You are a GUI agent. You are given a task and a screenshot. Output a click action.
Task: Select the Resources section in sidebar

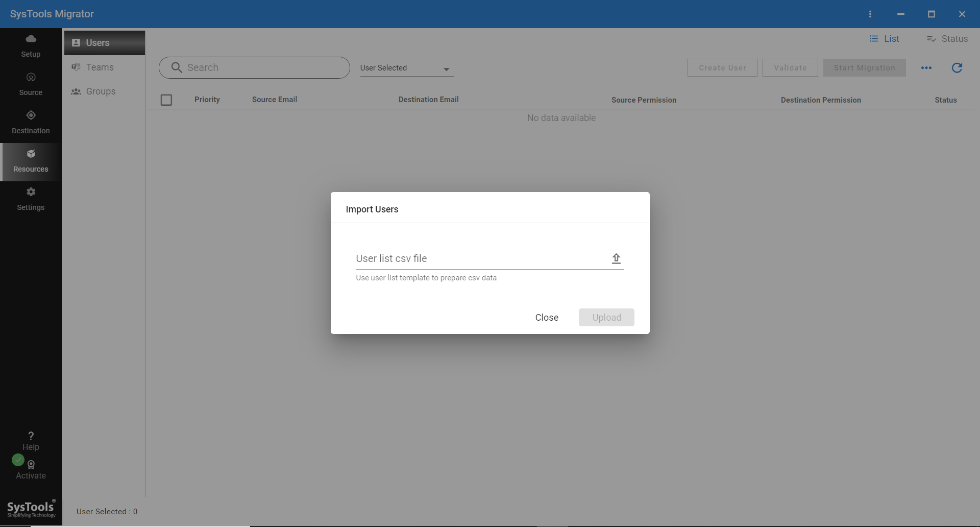(31, 161)
